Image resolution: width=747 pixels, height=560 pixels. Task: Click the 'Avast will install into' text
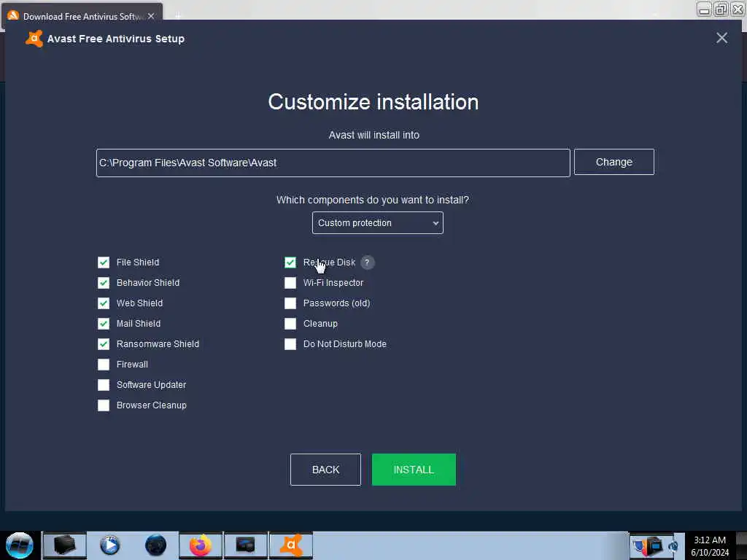pos(374,135)
